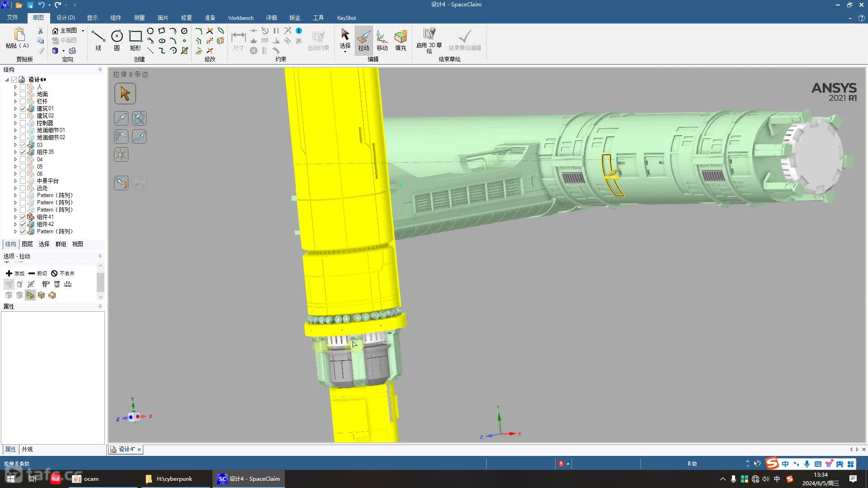Toggle visibility checkbox for 建筑02
This screenshot has height=488, width=868.
click(x=23, y=116)
